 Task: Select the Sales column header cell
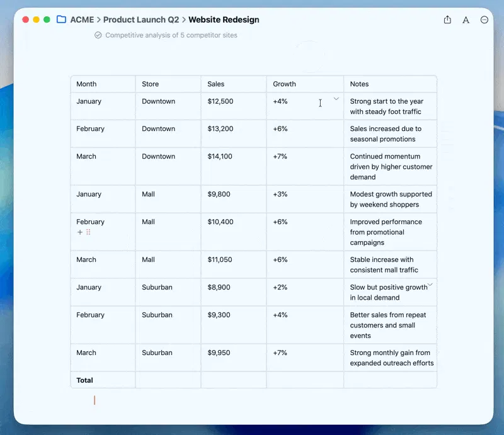(233, 84)
